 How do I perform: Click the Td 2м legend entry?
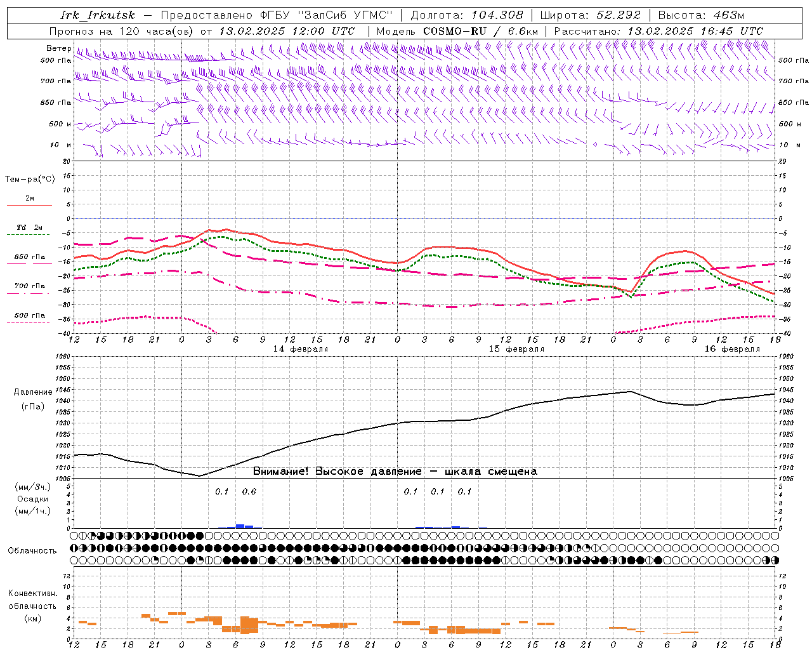29,227
